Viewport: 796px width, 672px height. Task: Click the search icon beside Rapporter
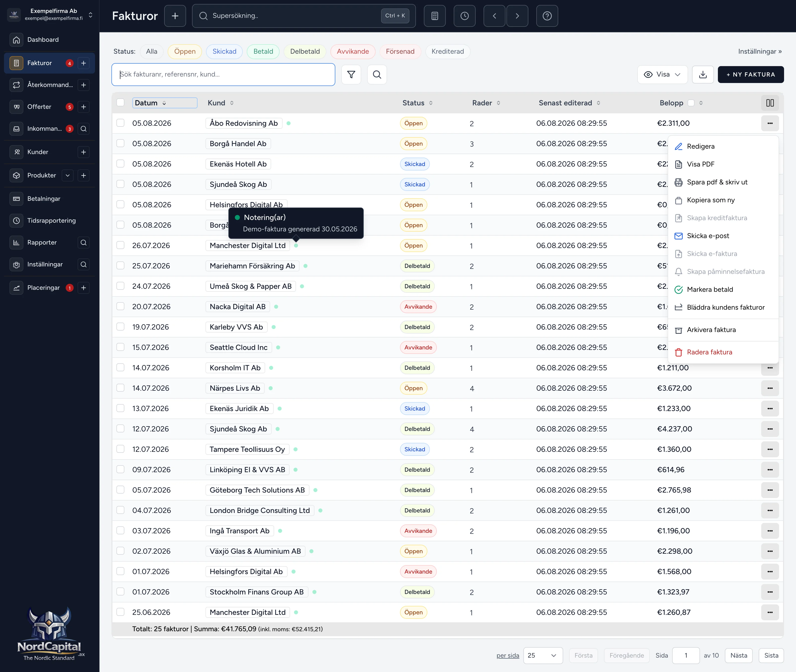point(84,243)
